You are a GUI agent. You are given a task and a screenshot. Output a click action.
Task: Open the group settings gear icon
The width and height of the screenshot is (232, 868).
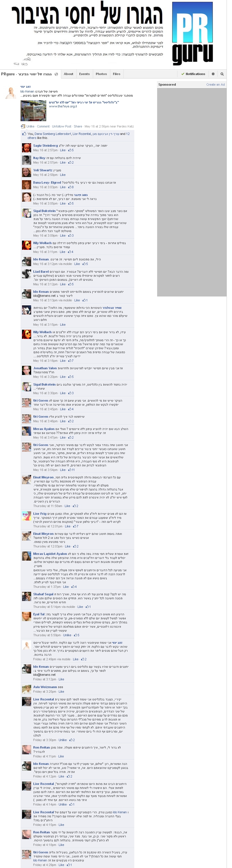(x=213, y=74)
